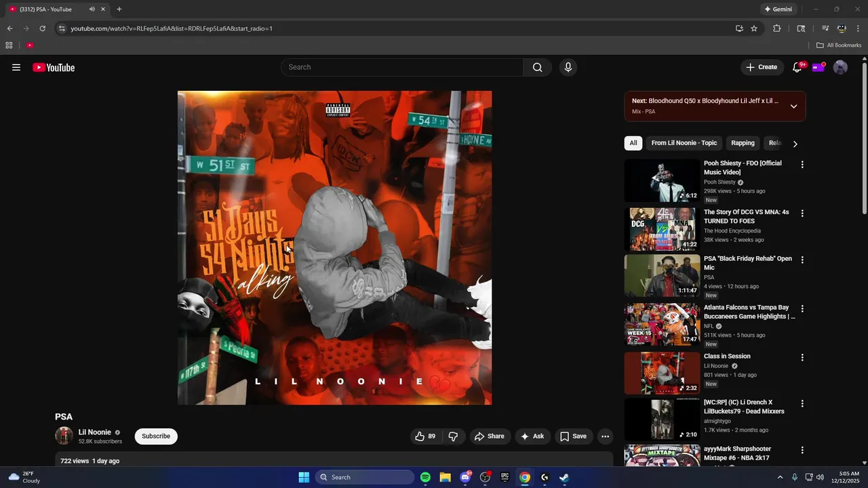Open options menu for Black Friday Rehab video
The image size is (868, 488).
click(802, 260)
